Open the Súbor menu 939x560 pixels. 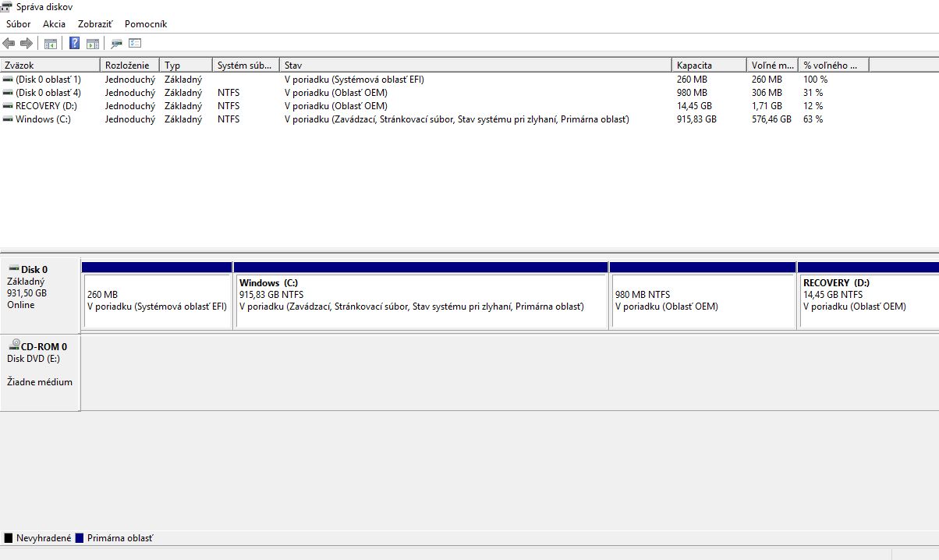click(x=19, y=24)
